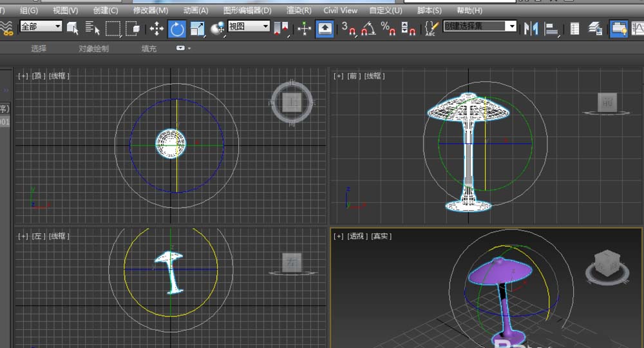Open the 图形编辑器(D) menu

pos(247,10)
